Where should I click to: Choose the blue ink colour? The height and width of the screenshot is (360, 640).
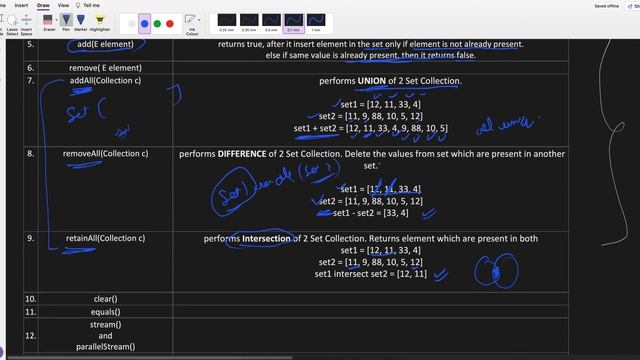[x=144, y=24]
